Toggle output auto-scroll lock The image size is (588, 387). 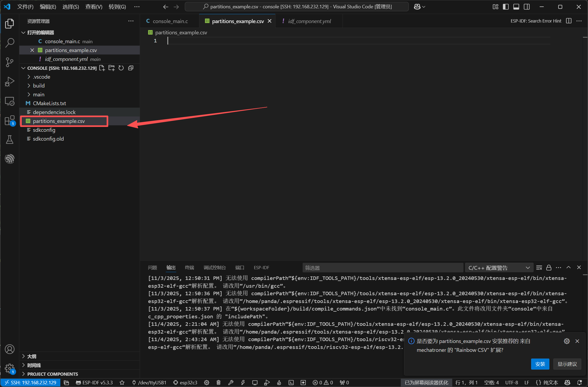tap(549, 268)
